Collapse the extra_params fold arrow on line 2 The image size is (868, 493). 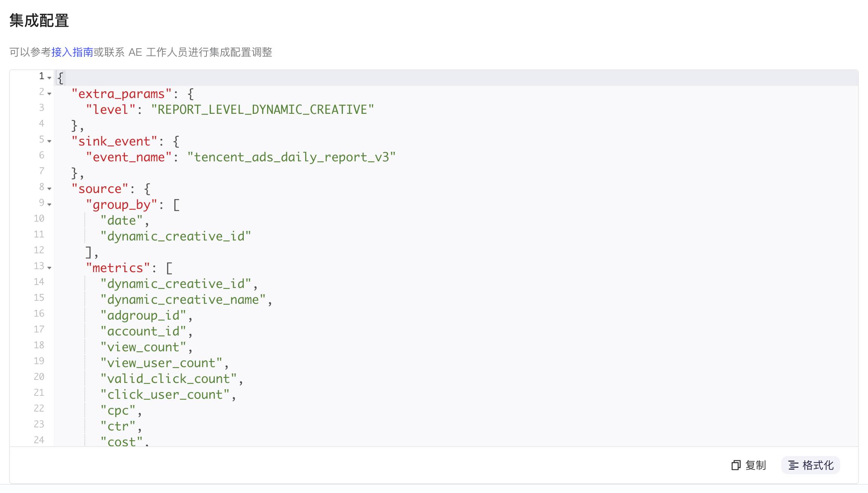coord(49,93)
